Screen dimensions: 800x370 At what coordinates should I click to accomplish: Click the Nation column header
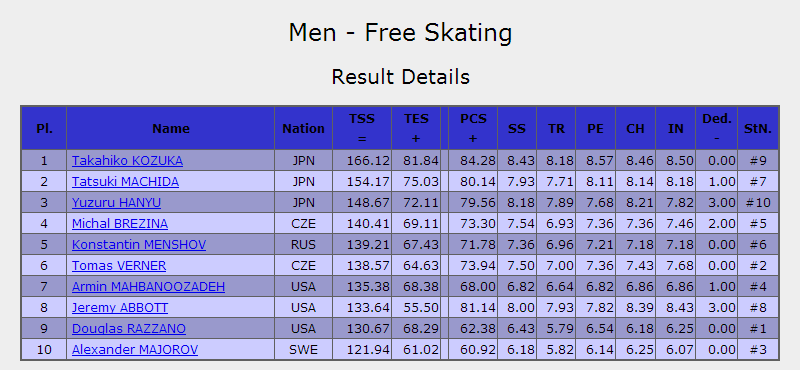[304, 128]
